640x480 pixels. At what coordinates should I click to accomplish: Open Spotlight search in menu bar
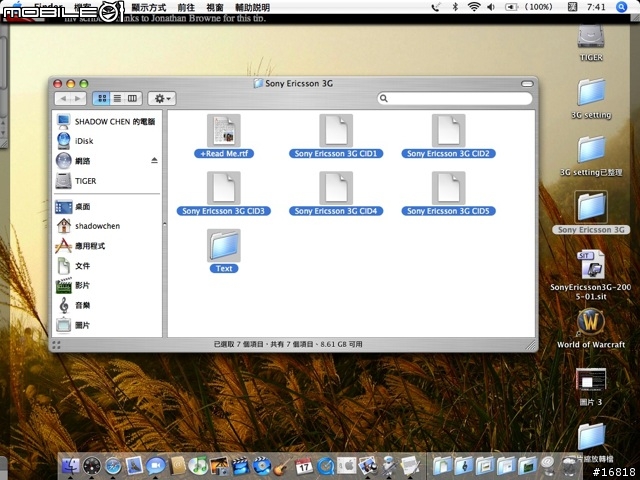click(x=621, y=7)
